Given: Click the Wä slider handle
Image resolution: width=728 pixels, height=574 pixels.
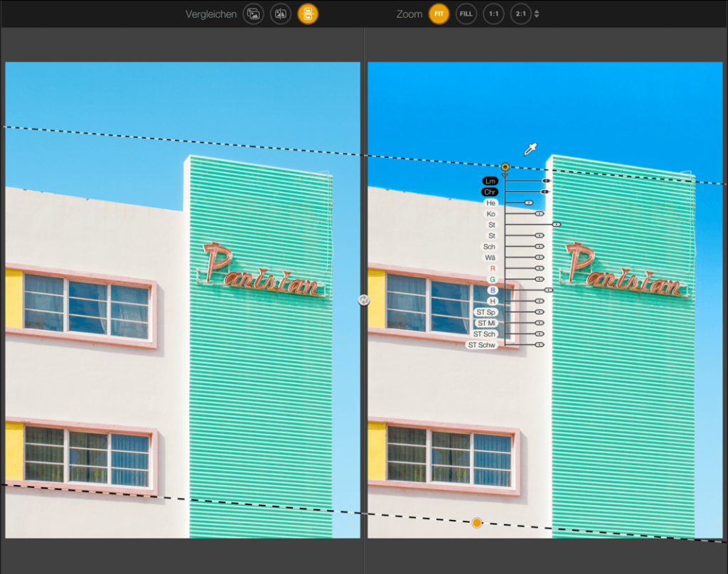Looking at the screenshot, I should click(539, 257).
